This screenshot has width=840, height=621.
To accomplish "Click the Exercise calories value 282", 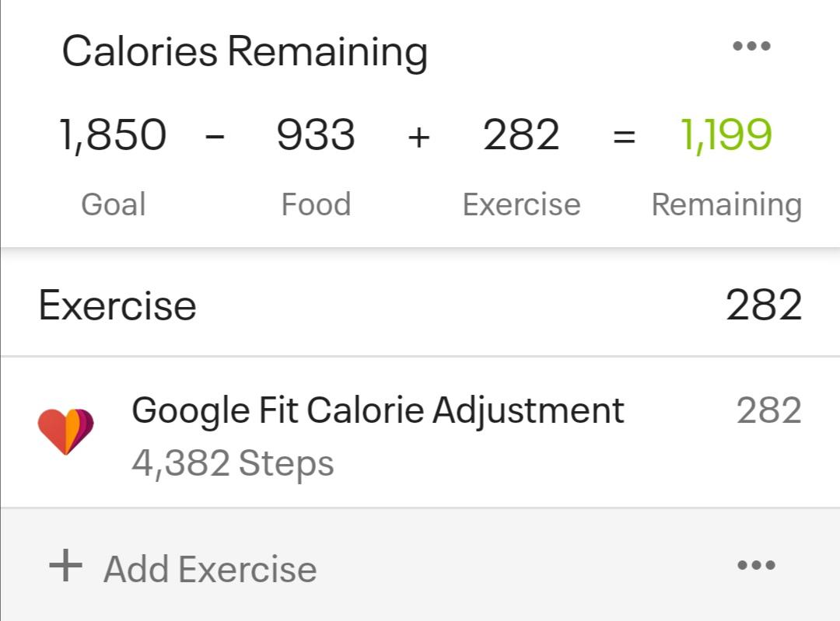I will tap(521, 134).
